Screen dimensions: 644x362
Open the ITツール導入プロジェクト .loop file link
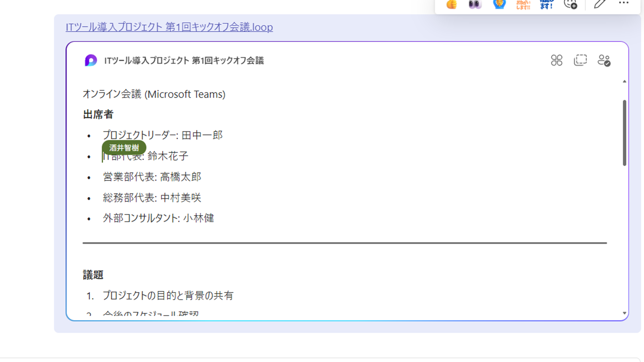168,27
